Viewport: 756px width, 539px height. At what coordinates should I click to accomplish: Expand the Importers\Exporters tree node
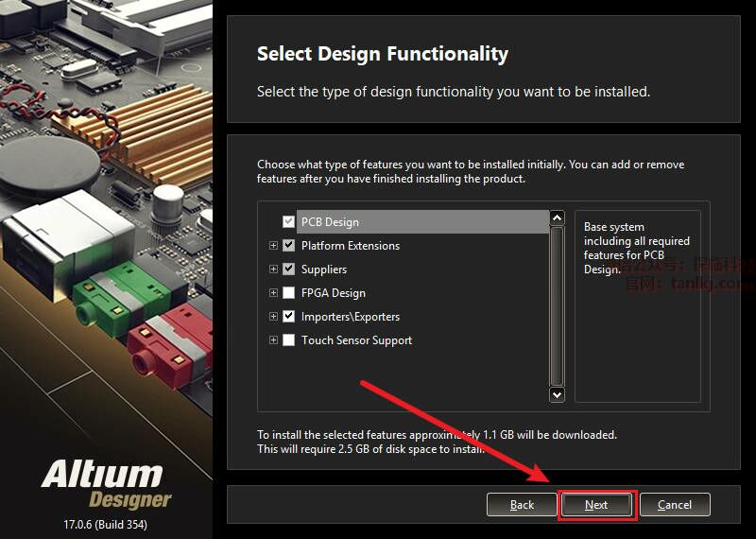click(x=273, y=317)
